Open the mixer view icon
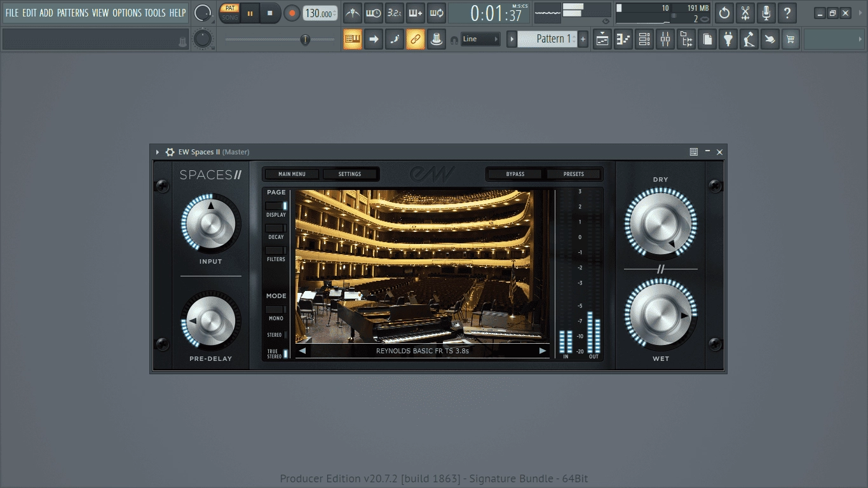This screenshot has height=488, width=868. tap(665, 39)
